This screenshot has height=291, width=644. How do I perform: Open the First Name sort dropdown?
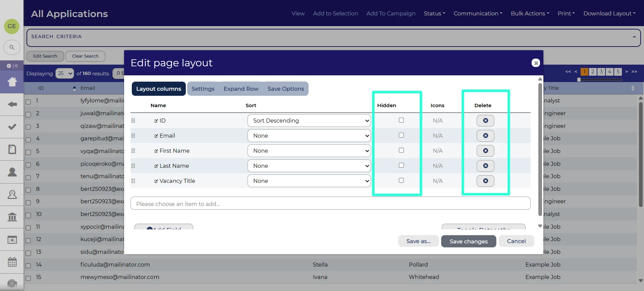pos(309,151)
